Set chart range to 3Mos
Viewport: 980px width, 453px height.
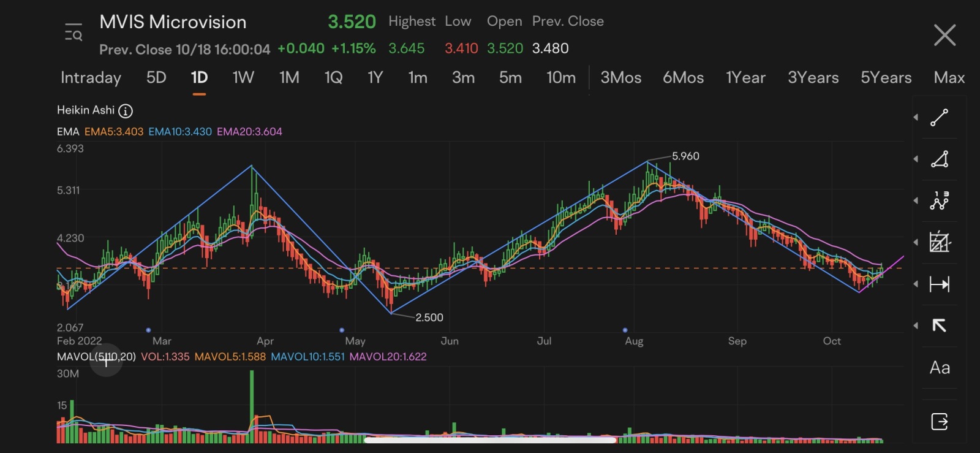[620, 77]
